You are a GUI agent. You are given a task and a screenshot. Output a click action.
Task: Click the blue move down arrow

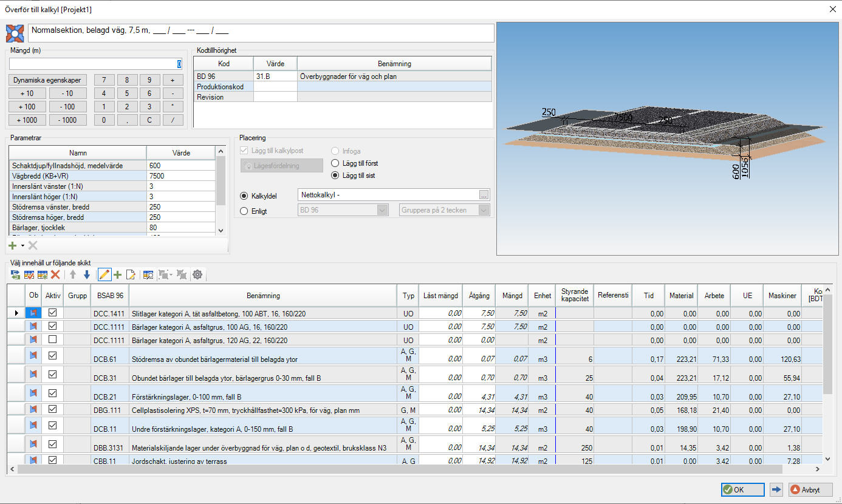tap(86, 275)
